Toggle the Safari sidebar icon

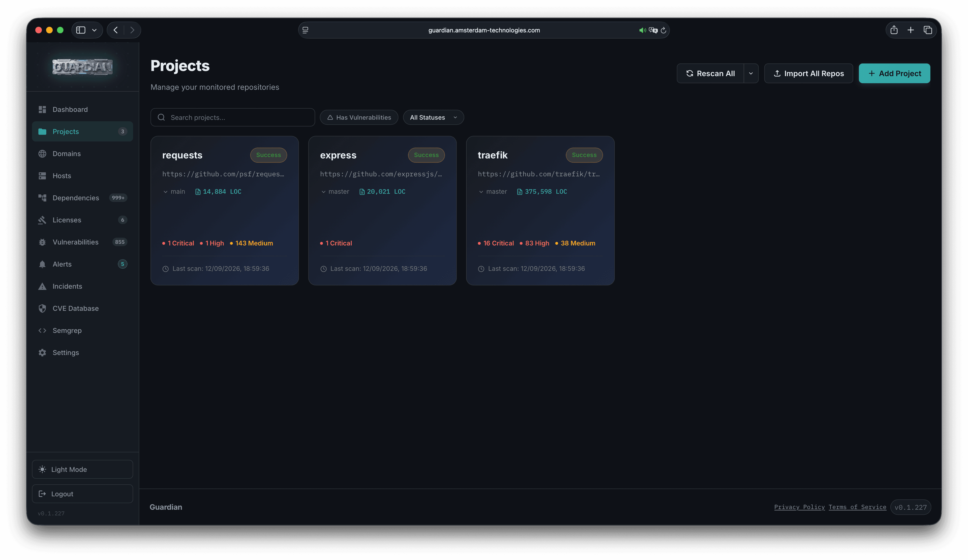coord(81,30)
